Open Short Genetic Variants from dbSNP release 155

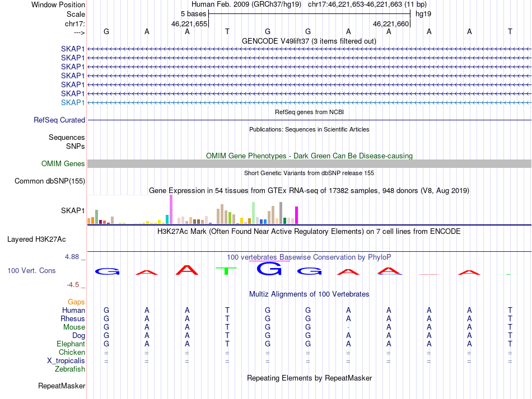point(309,173)
